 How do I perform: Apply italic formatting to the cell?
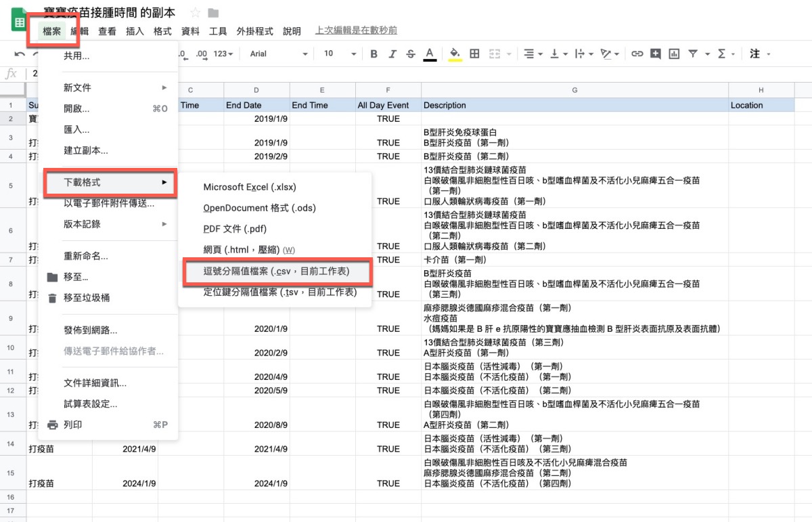pos(392,54)
